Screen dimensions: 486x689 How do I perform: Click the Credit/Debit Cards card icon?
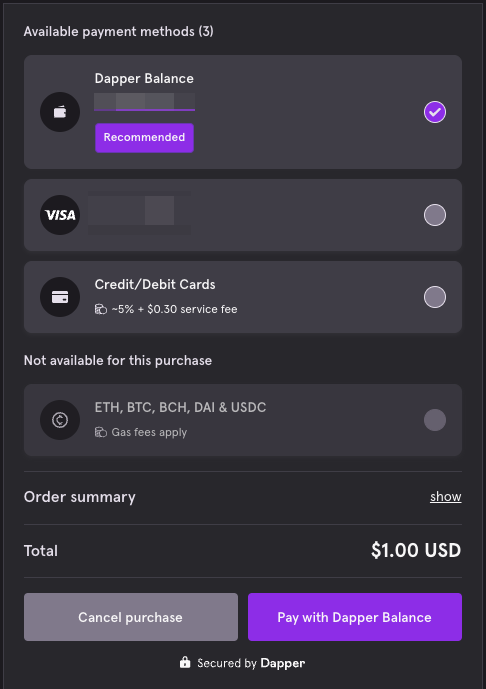(60, 297)
